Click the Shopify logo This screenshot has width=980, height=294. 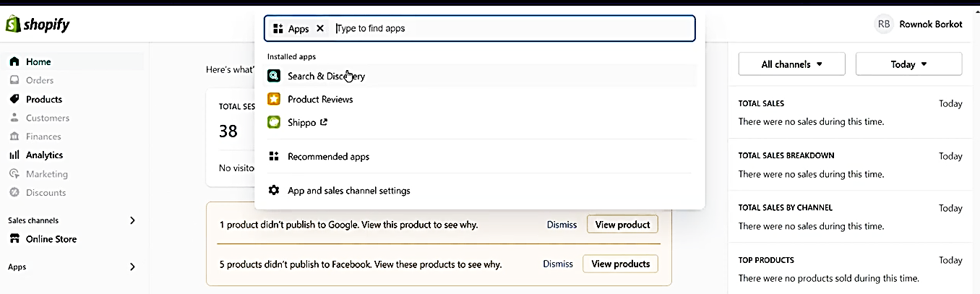tap(38, 25)
